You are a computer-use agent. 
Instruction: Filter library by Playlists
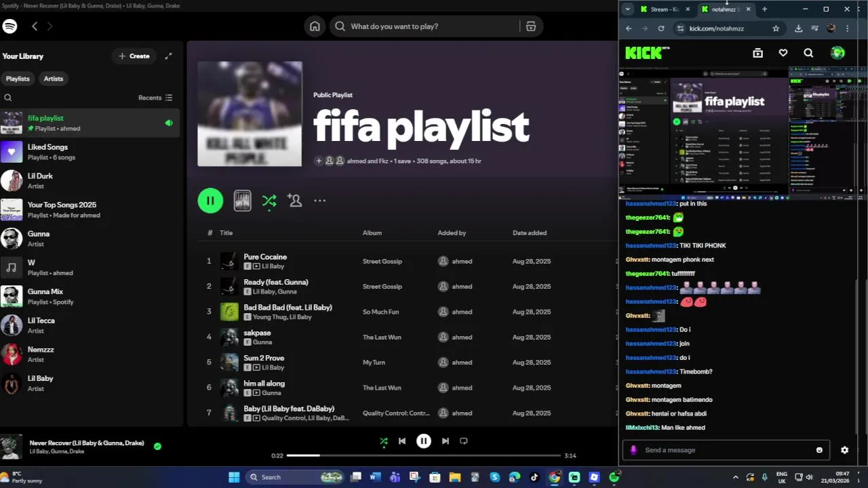click(18, 79)
